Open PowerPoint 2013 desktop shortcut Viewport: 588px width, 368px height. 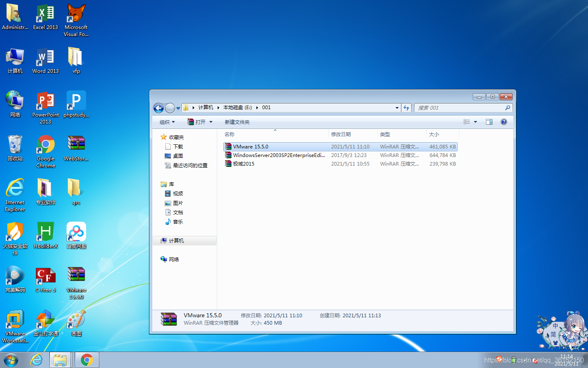coord(45,108)
